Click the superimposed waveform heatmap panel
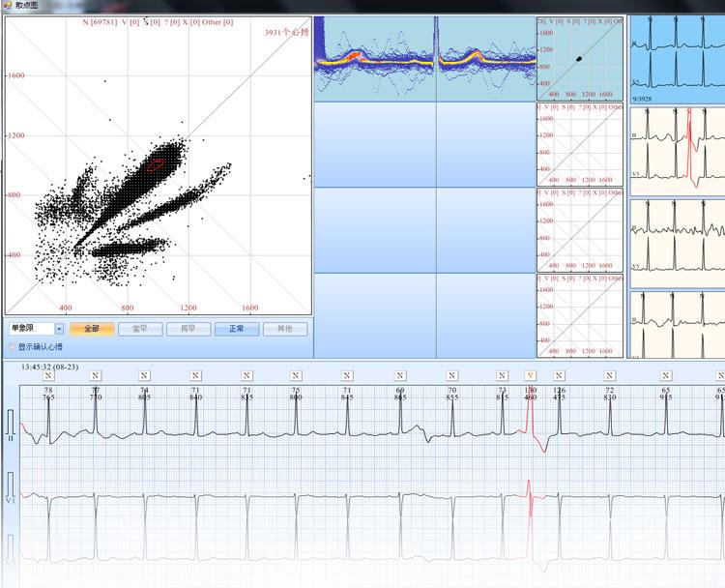Screen dimensions: 725x588 click(x=424, y=59)
